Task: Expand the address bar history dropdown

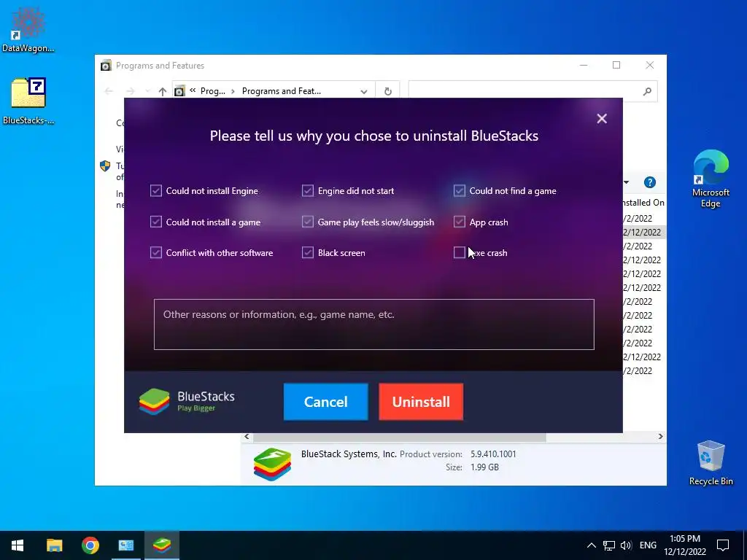Action: [364, 91]
